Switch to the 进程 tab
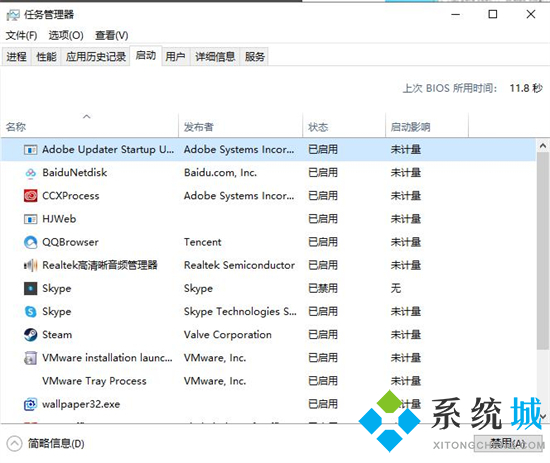 pos(16,57)
